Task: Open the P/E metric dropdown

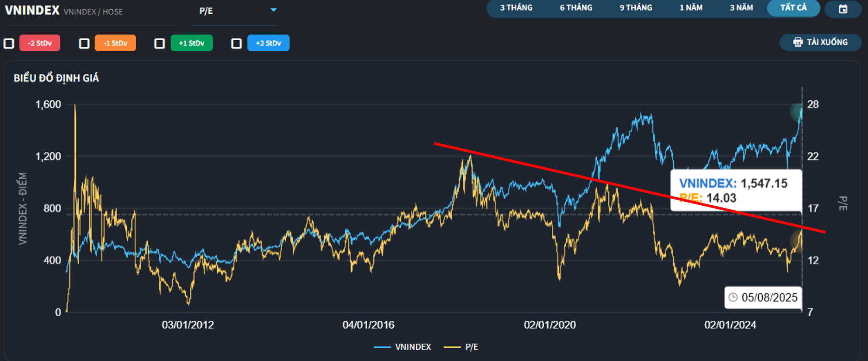Action: [234, 11]
